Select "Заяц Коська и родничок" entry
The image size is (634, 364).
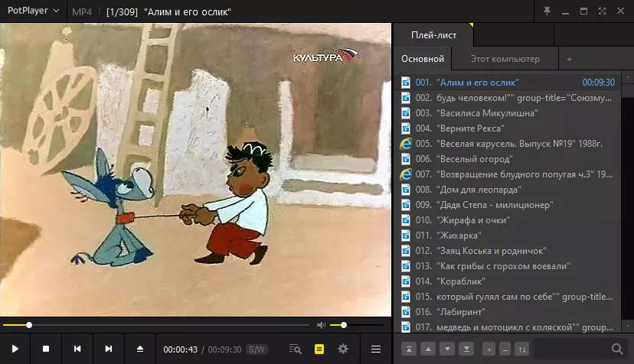point(508,251)
